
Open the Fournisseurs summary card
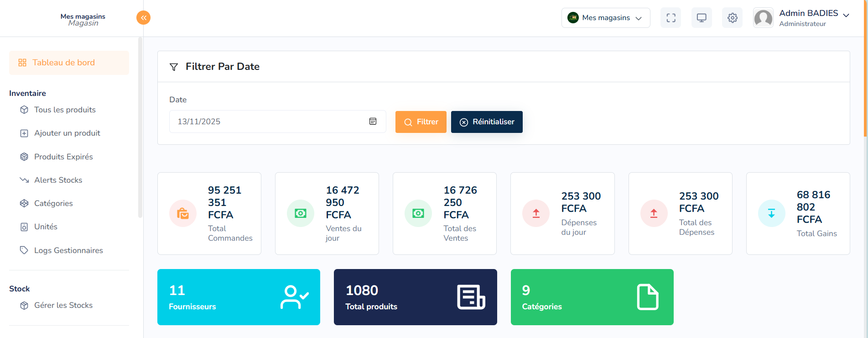[239, 297]
